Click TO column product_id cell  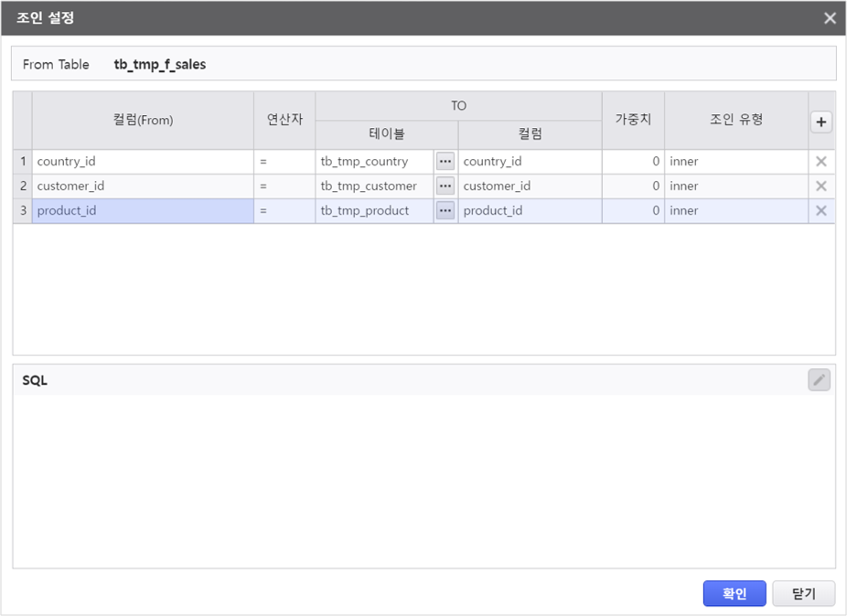click(530, 210)
